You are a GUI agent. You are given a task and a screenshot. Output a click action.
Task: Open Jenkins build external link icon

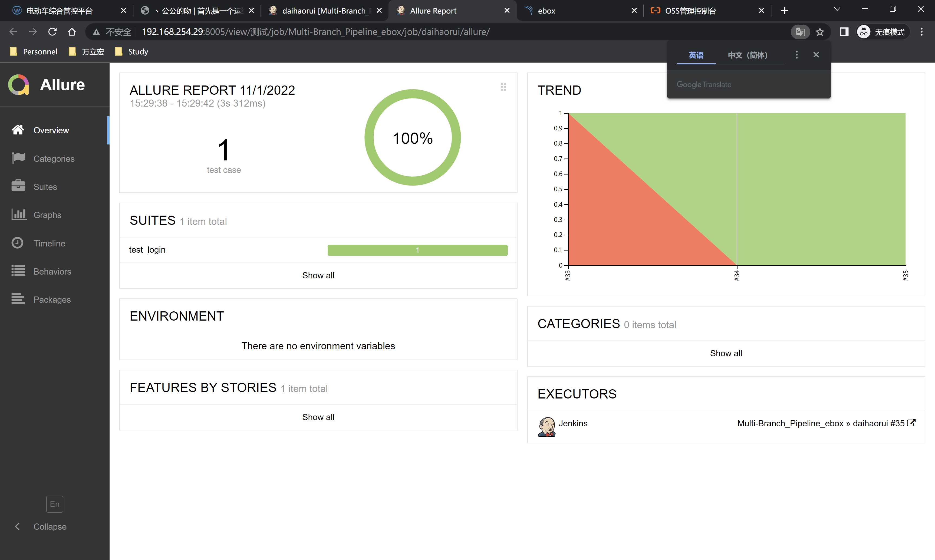point(911,423)
